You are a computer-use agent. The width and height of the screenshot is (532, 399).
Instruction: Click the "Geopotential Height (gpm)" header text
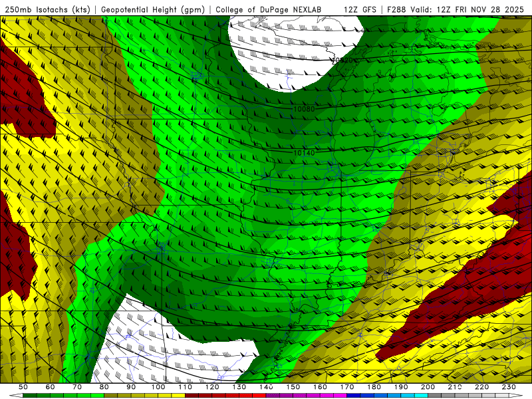153,10
